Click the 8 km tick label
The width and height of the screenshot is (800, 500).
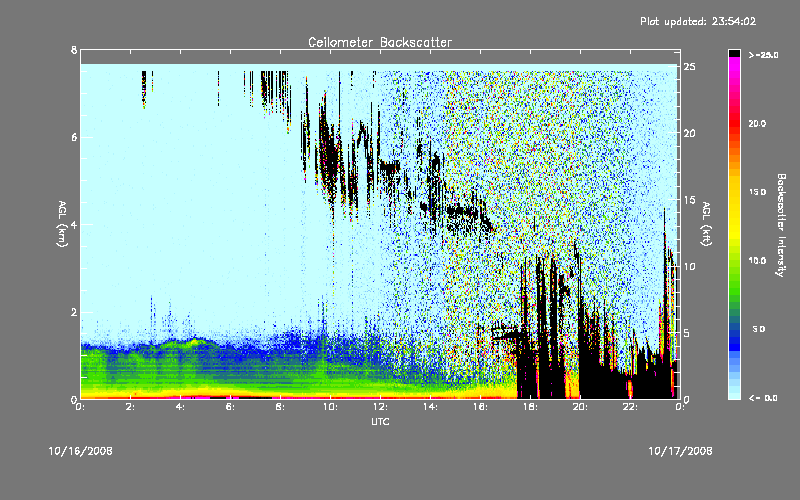74,50
